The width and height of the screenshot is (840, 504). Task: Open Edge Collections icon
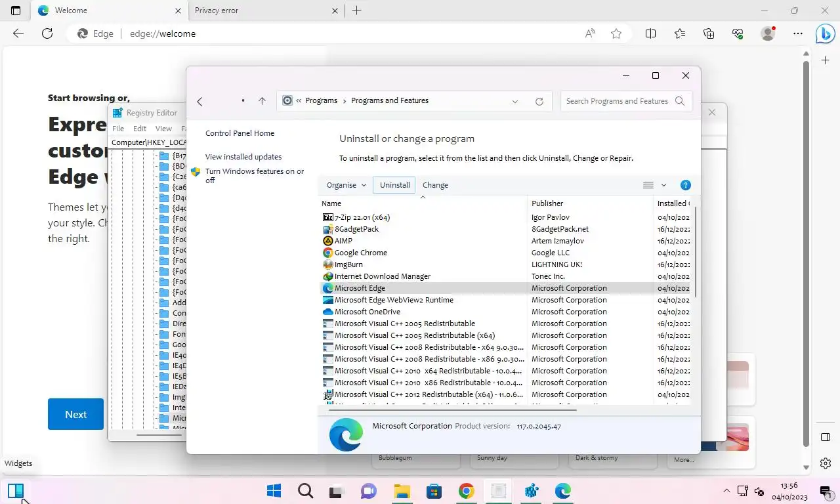(708, 33)
